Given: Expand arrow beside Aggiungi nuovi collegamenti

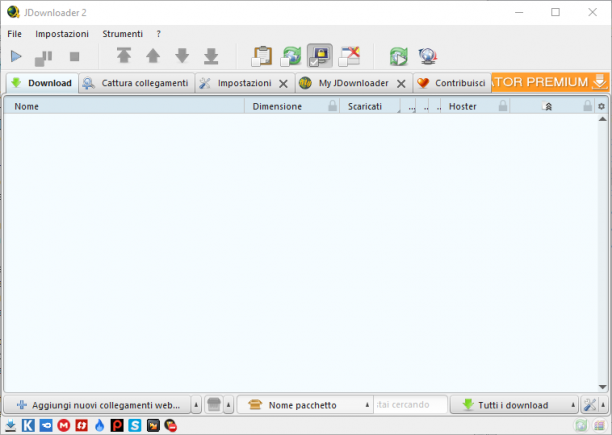Looking at the screenshot, I should click(196, 405).
